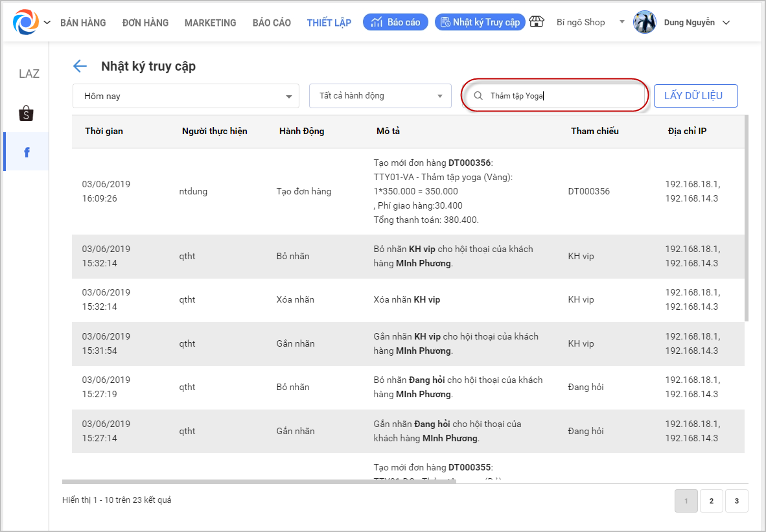Click the horizontal scrollbar under the table
Screen dimensions: 766x532
259,481
